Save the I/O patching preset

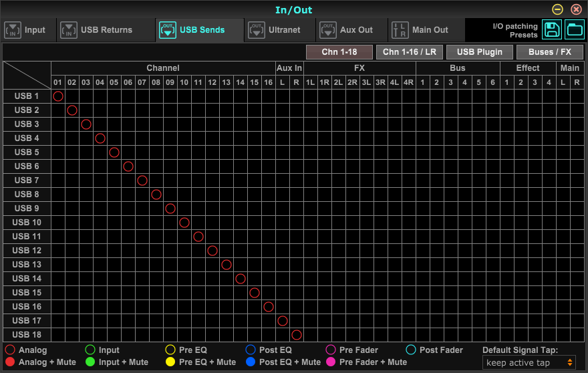552,29
